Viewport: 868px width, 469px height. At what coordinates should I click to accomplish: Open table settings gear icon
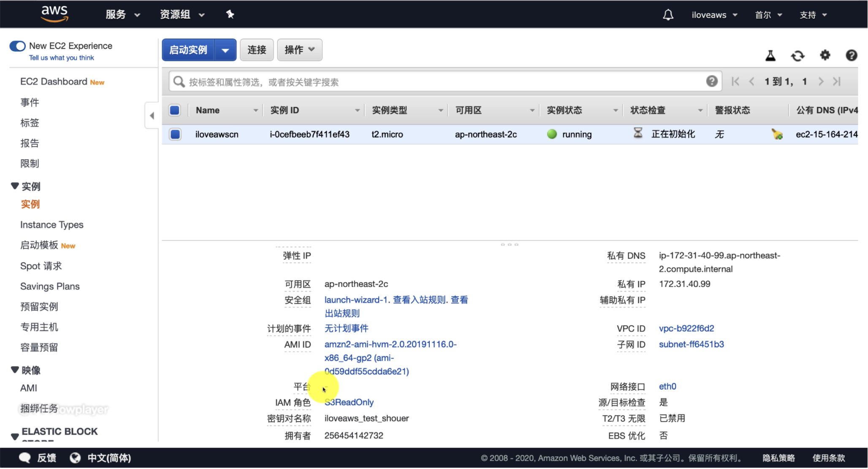pos(825,55)
